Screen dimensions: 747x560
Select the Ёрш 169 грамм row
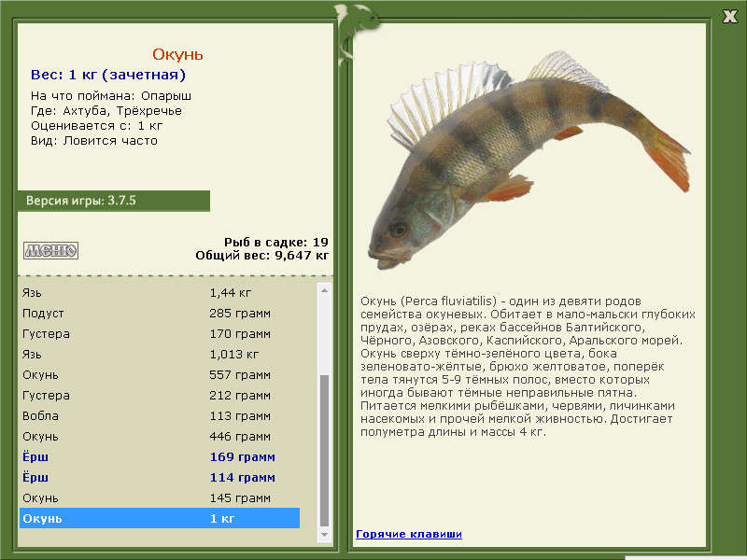[160, 456]
